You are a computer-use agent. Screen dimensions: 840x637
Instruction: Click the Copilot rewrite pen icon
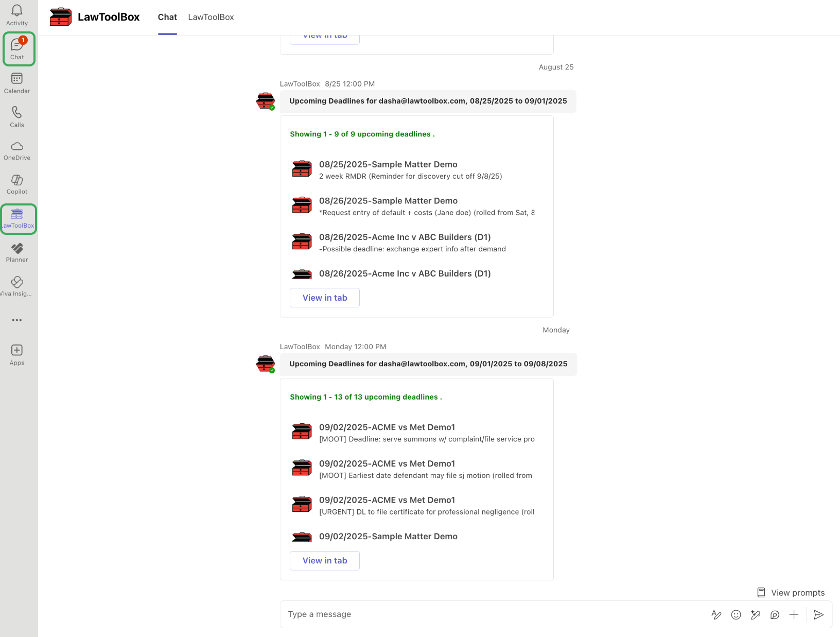756,614
